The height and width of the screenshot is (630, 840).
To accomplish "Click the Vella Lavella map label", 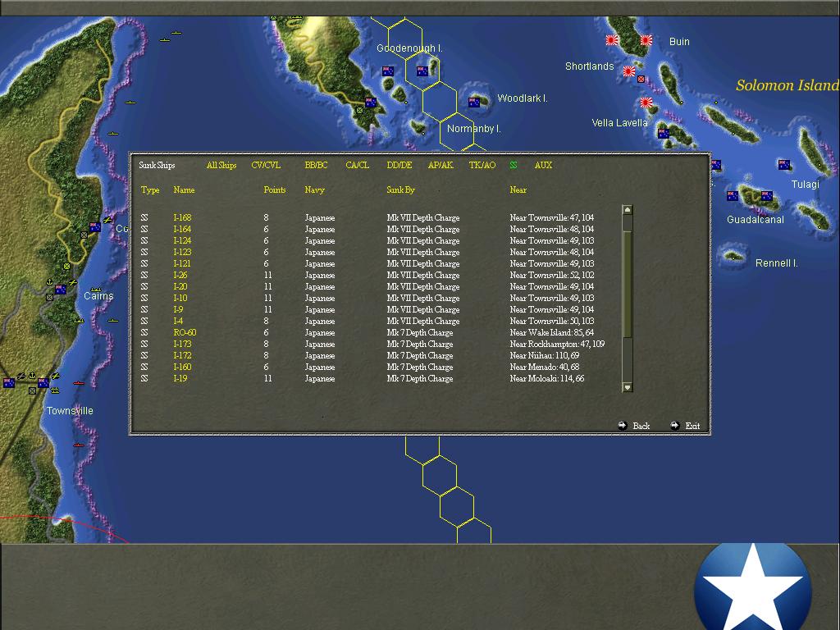I will [619, 123].
